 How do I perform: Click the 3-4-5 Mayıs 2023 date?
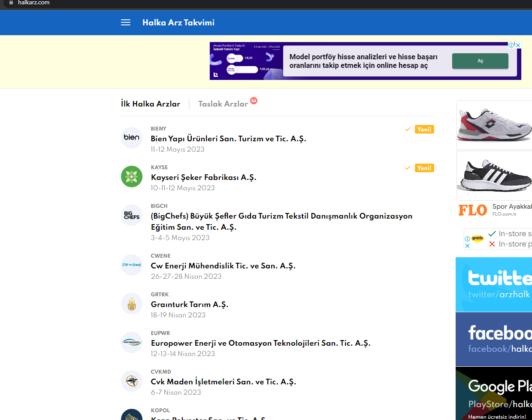(x=180, y=238)
